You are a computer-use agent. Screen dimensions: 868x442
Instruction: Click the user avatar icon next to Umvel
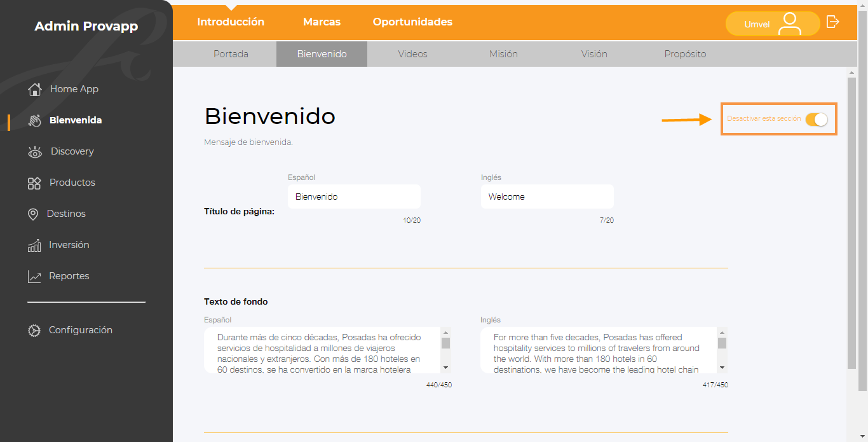pyautogui.click(x=790, y=24)
